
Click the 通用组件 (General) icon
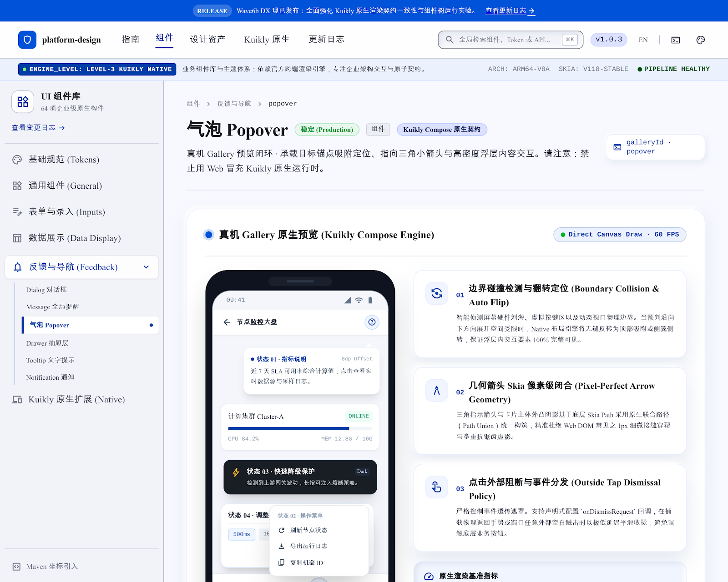click(17, 186)
